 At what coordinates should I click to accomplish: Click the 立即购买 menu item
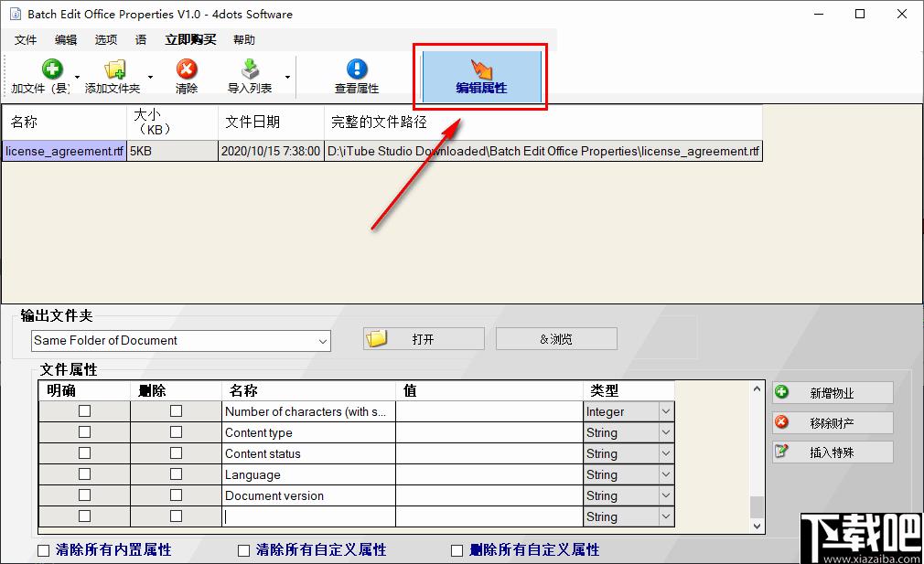tap(190, 39)
